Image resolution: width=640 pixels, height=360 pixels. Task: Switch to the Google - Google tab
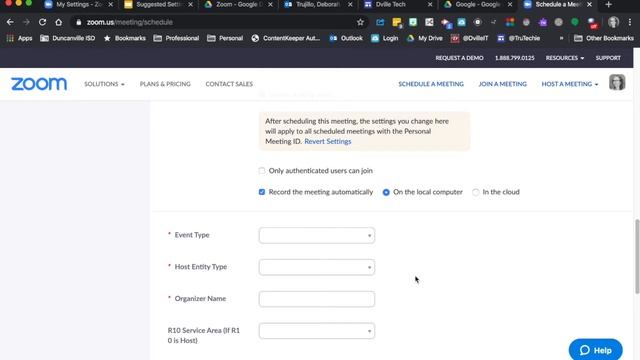pyautogui.click(x=477, y=4)
